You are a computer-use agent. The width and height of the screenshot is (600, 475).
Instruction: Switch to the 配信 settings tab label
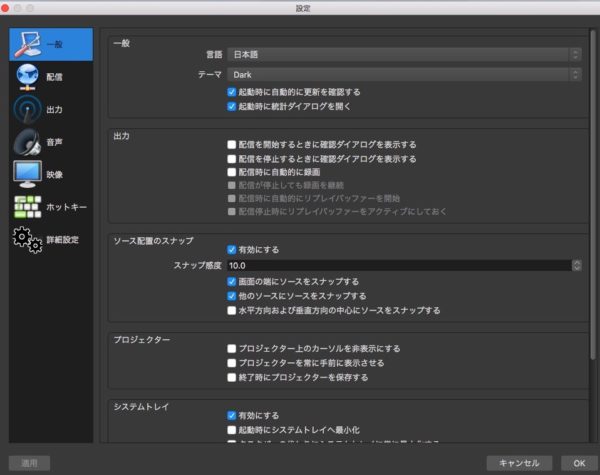[55, 77]
